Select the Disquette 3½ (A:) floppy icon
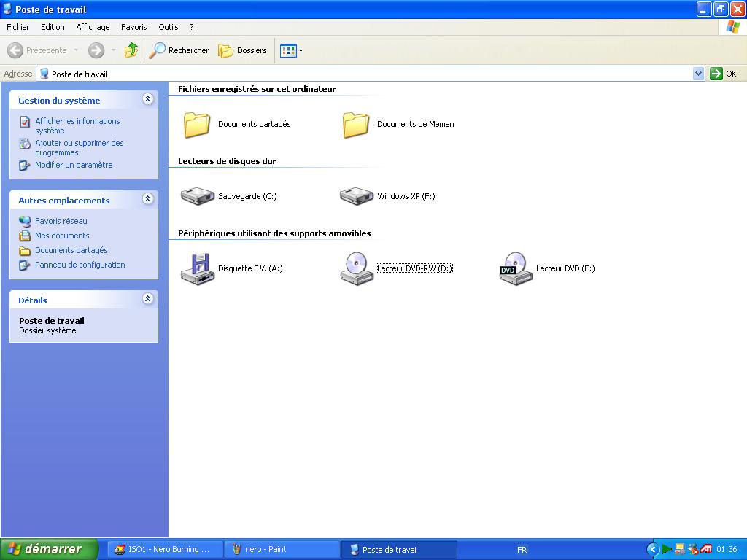The image size is (747, 560). pos(198,268)
